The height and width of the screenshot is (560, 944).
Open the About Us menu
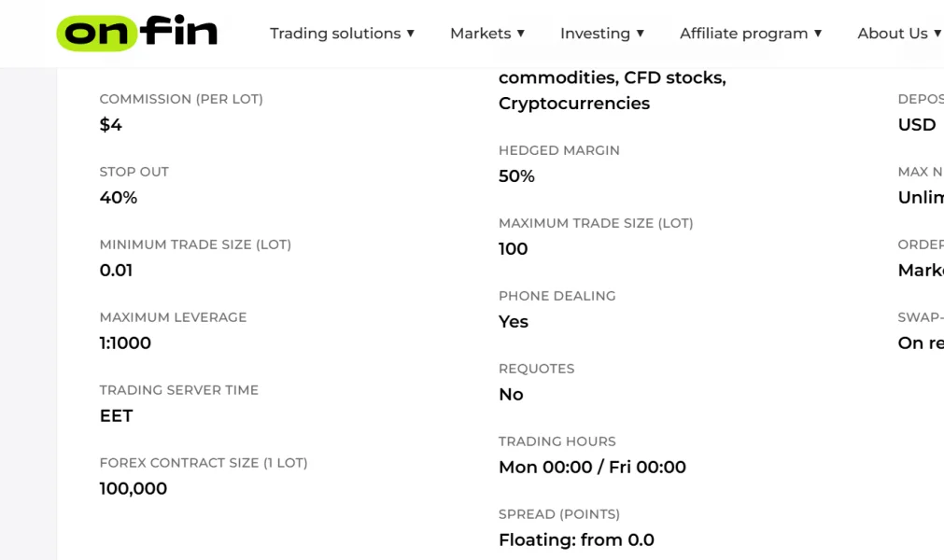point(892,34)
